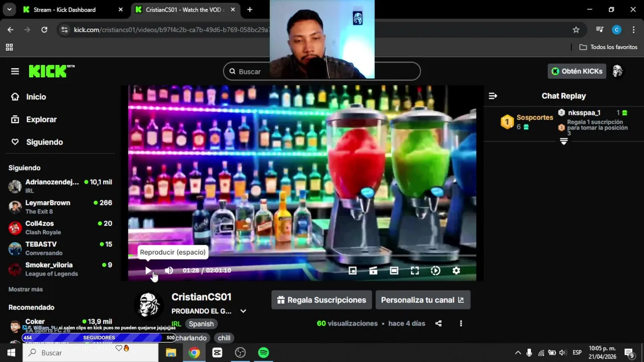Play the paused VOD video
Image resolution: width=644 pixels, height=362 pixels.
click(148, 270)
